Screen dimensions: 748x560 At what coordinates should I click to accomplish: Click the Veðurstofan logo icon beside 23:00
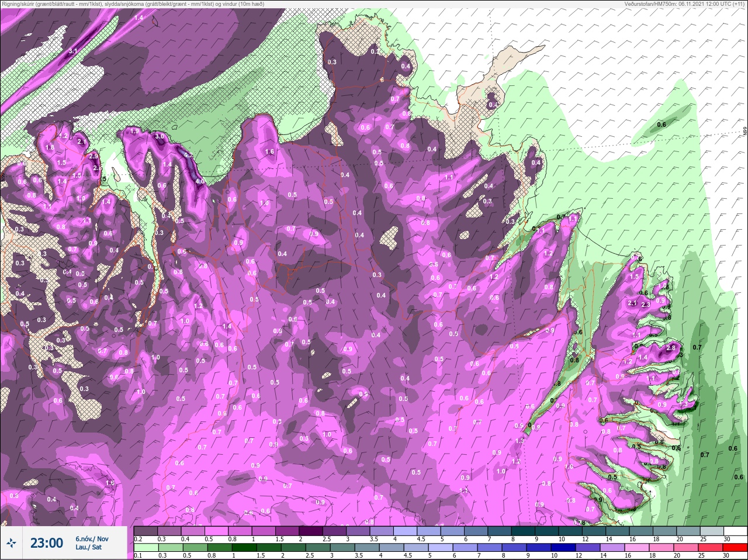click(12, 543)
